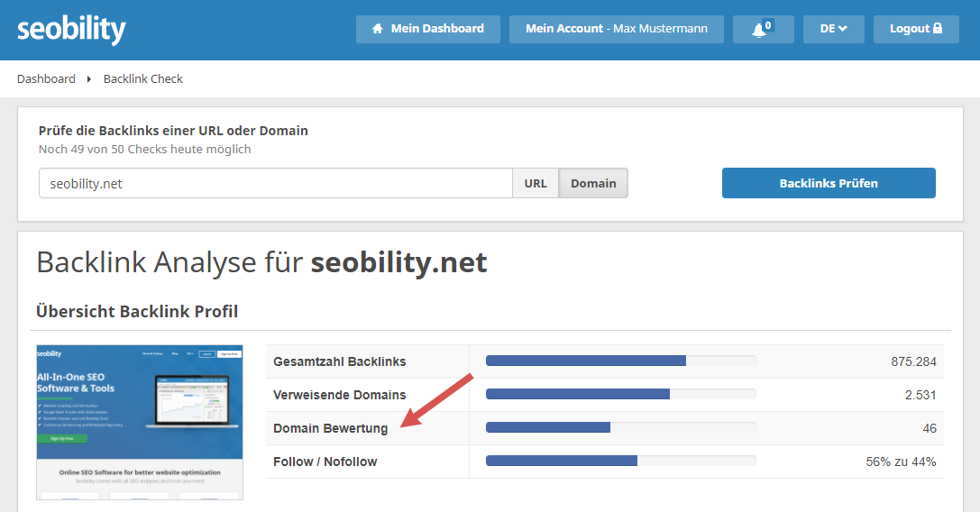Click the Gesamtzahl Backlinks progress bar
The height and width of the screenshot is (512, 980).
[x=620, y=361]
